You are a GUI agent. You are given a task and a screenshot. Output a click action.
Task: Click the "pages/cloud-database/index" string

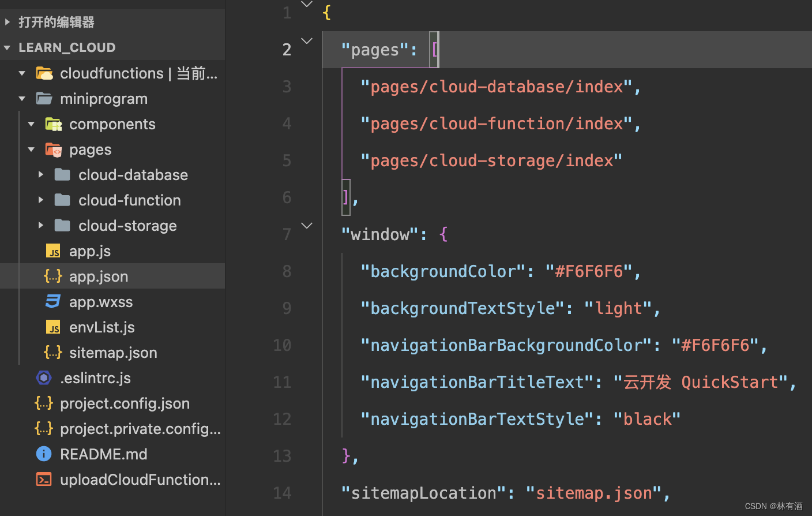pos(496,87)
